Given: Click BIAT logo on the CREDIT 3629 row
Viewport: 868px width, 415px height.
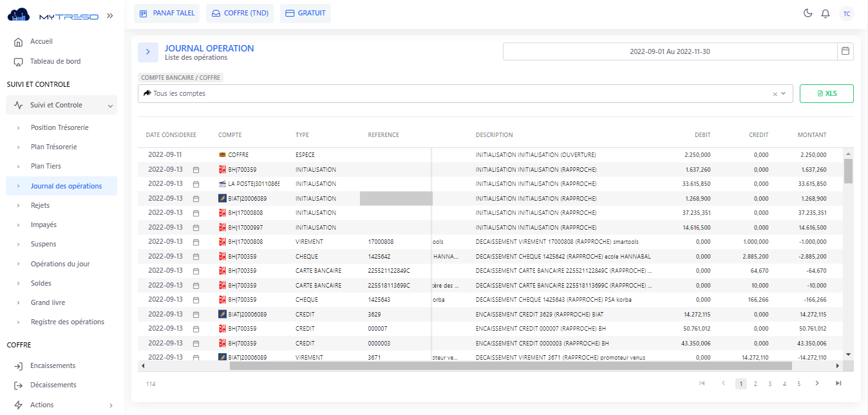Looking at the screenshot, I should point(222,315).
